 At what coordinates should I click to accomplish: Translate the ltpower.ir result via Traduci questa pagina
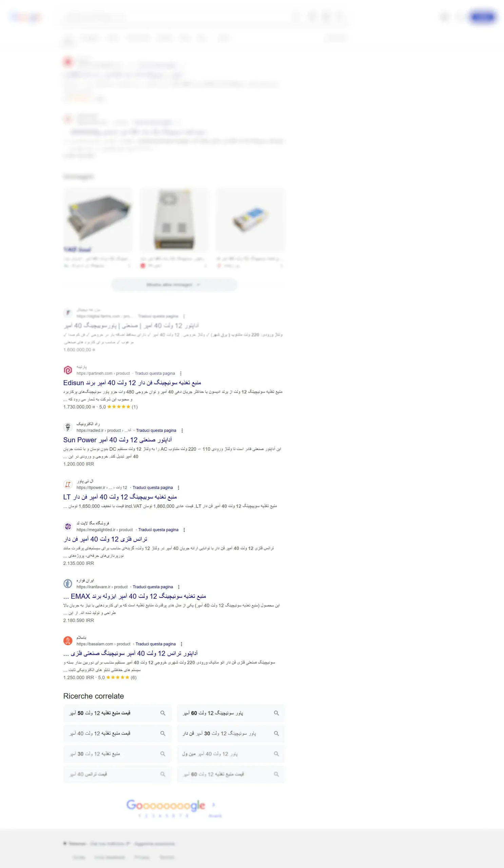(x=153, y=487)
